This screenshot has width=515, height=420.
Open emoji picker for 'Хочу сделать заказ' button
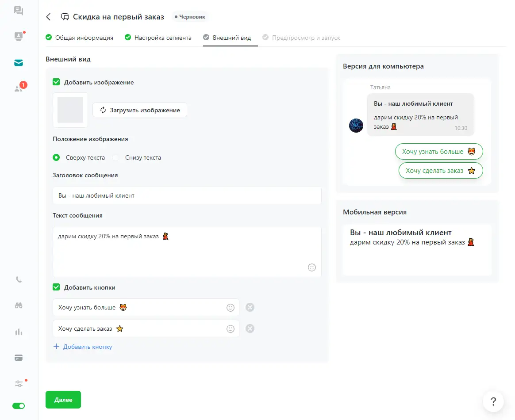[x=231, y=329]
